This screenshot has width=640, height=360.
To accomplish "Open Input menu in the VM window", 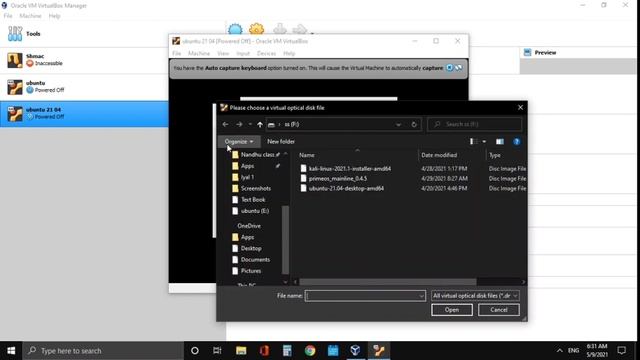I will pyautogui.click(x=243, y=53).
